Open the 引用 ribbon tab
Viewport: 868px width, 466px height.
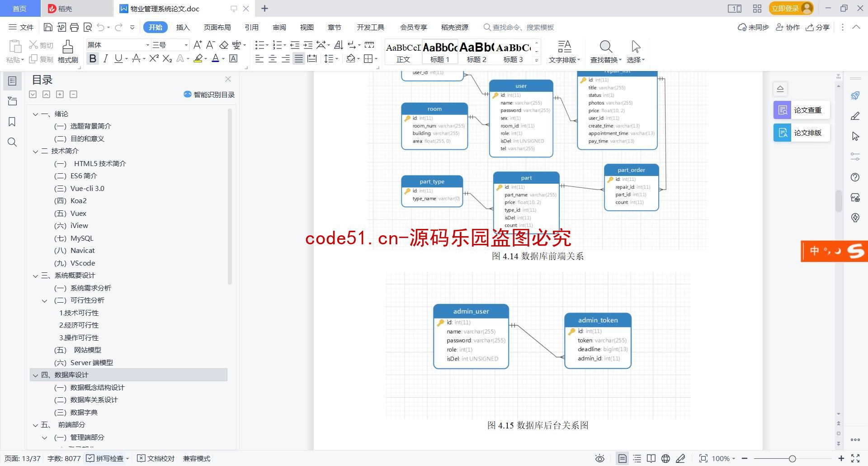tap(252, 27)
